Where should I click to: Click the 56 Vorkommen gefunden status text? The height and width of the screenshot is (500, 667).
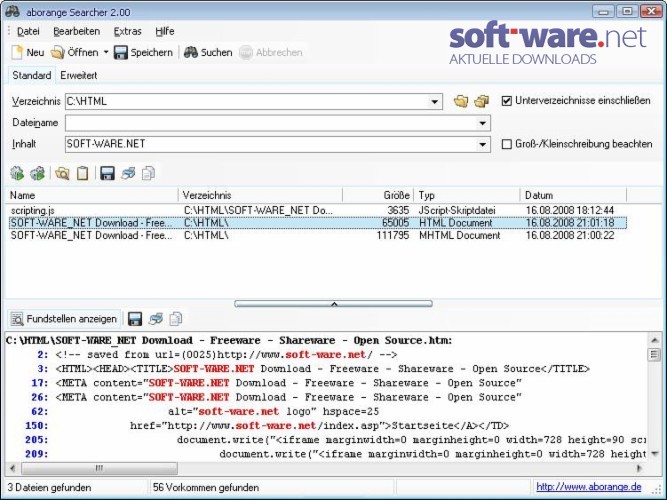[x=206, y=487]
